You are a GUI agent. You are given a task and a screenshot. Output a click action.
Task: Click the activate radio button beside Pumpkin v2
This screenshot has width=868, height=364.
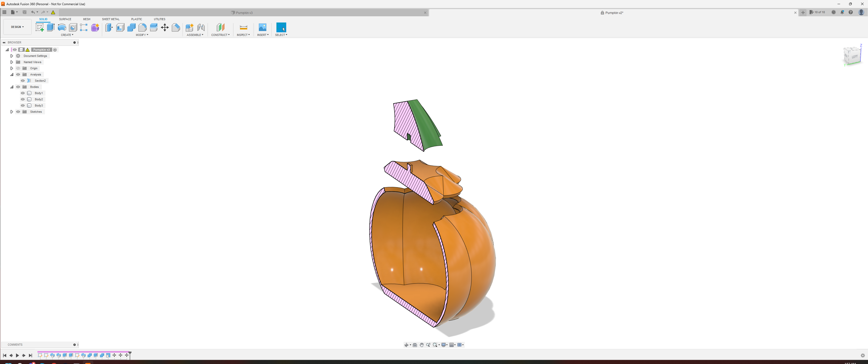(55, 50)
